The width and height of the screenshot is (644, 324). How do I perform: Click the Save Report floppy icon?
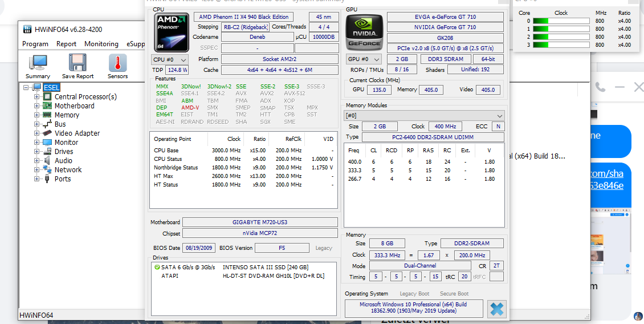coord(77,63)
